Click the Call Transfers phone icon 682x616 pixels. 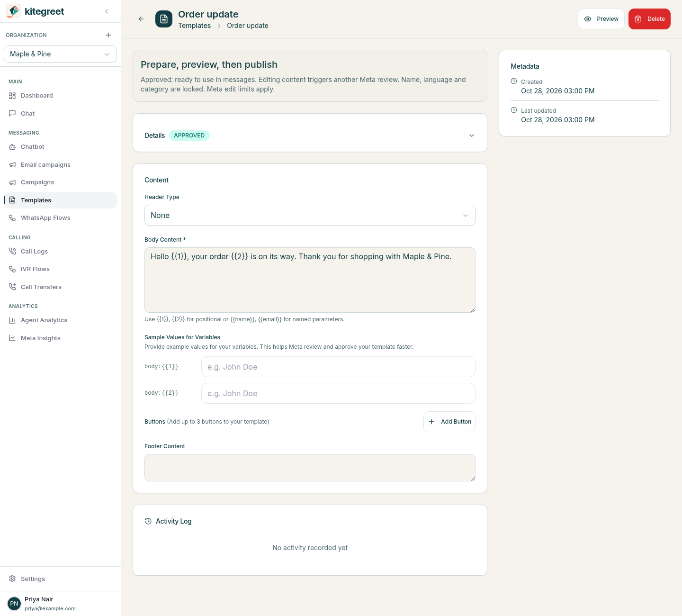(x=12, y=287)
